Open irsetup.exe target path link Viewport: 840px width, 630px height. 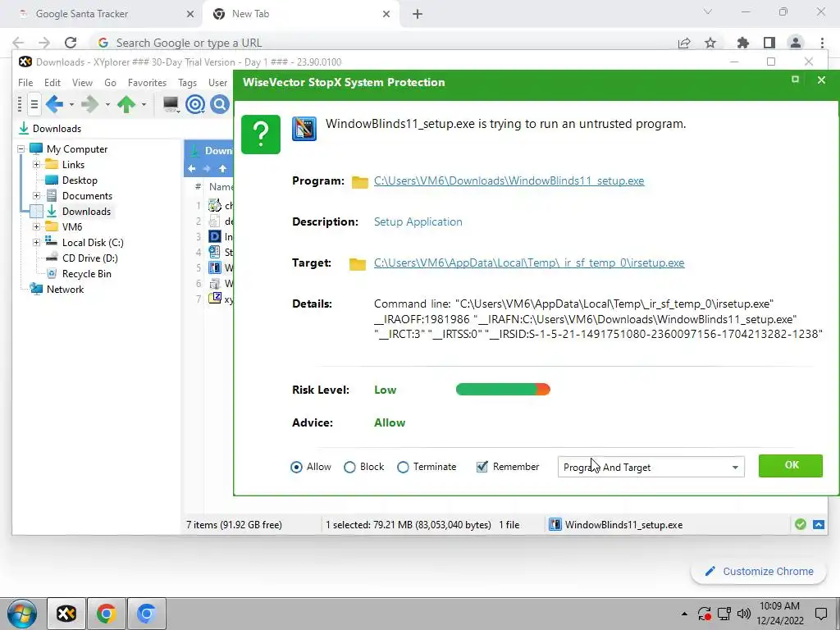point(529,263)
